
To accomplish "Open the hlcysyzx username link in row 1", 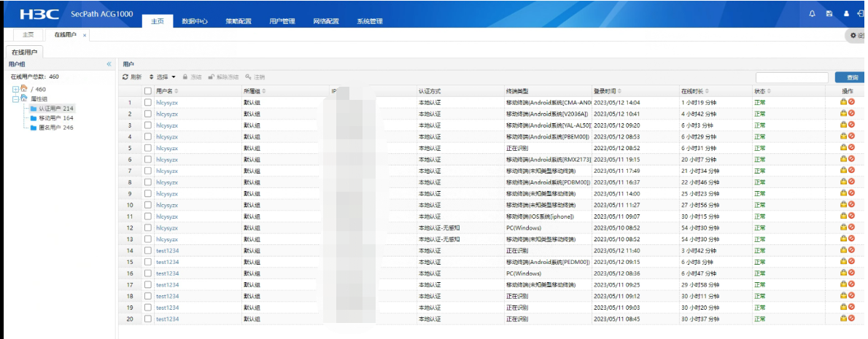I will 167,102.
